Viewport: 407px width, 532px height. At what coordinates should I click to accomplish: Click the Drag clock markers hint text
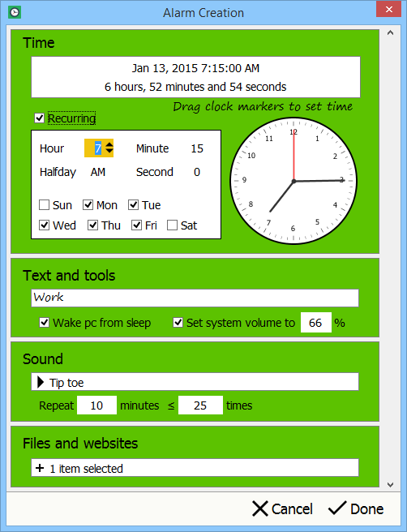[263, 106]
